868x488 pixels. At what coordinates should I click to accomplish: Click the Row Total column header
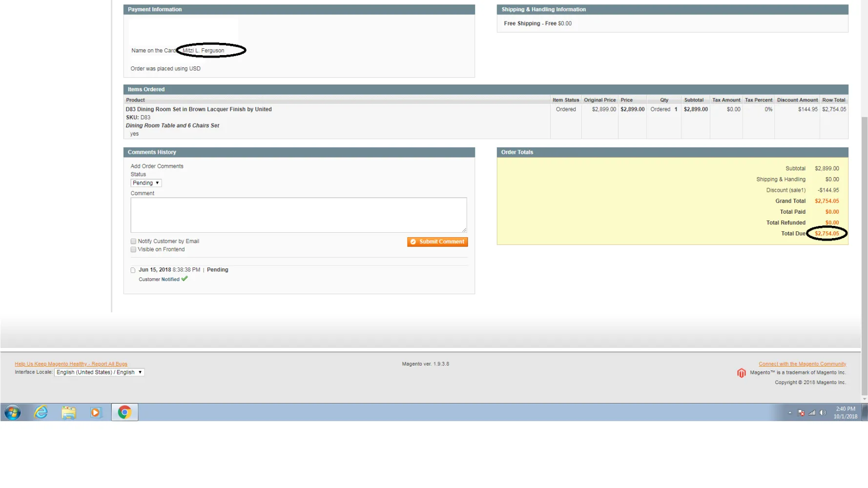(833, 100)
